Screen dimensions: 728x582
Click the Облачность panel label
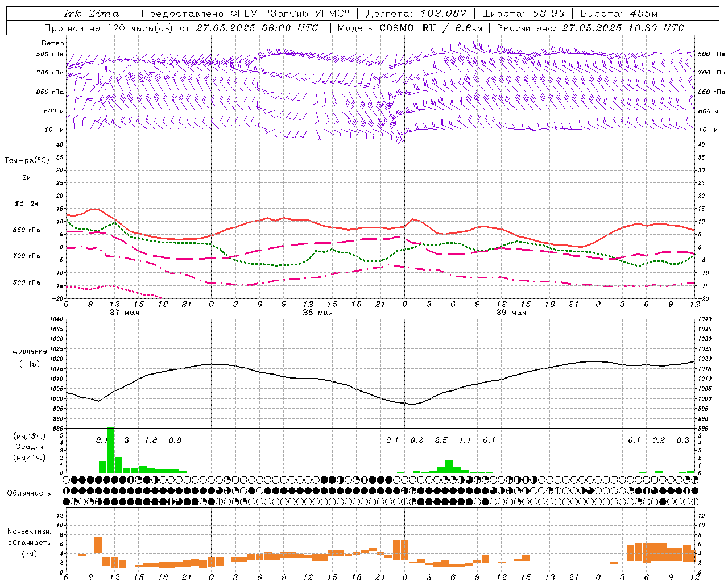point(29,493)
